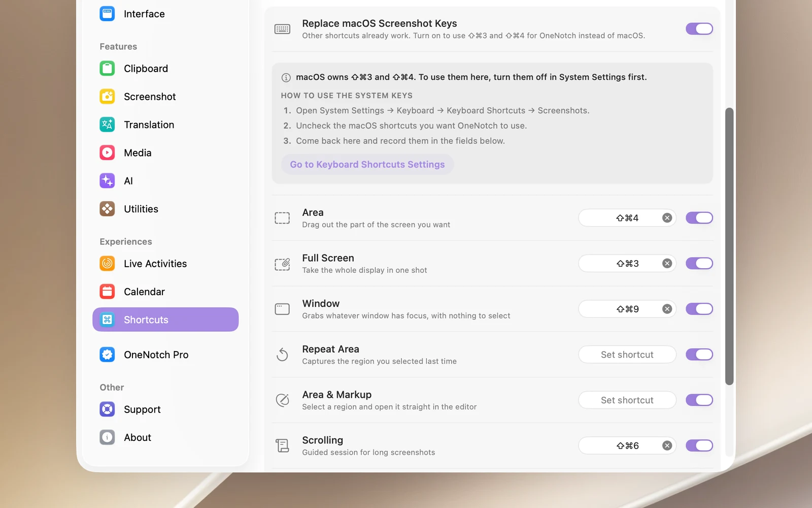Select the Support sidebar icon
This screenshot has width=812, height=508.
[107, 409]
